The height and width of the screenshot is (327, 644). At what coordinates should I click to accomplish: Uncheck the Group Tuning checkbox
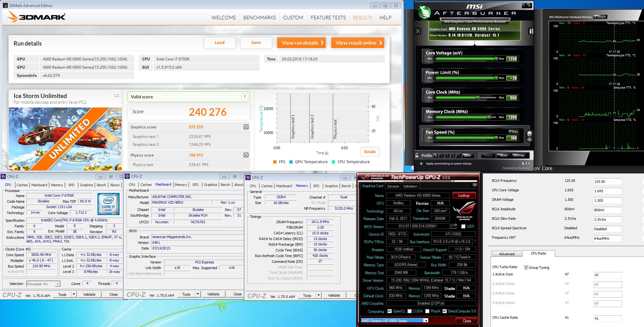pos(526,268)
